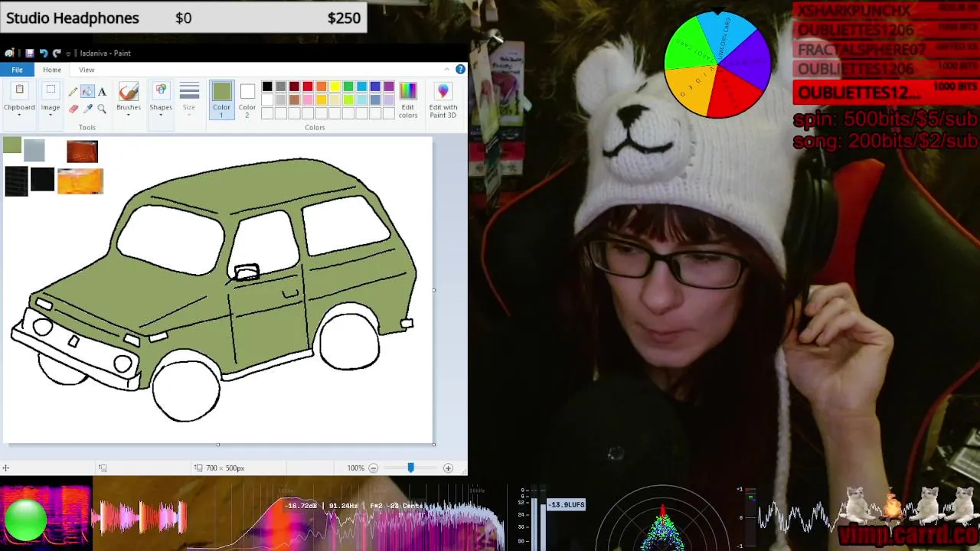Click the rust-orange texture sample on the canvas
The height and width of the screenshot is (551, 980).
click(82, 152)
